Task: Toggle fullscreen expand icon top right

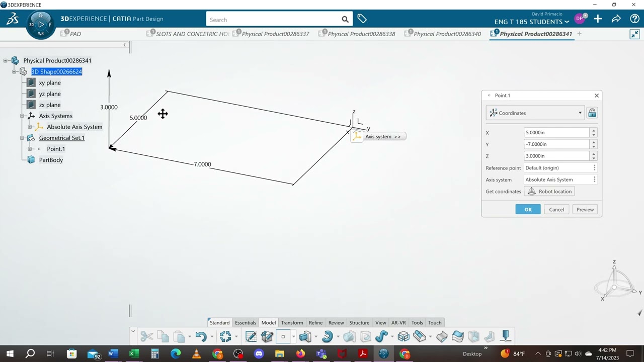Action: [x=634, y=34]
